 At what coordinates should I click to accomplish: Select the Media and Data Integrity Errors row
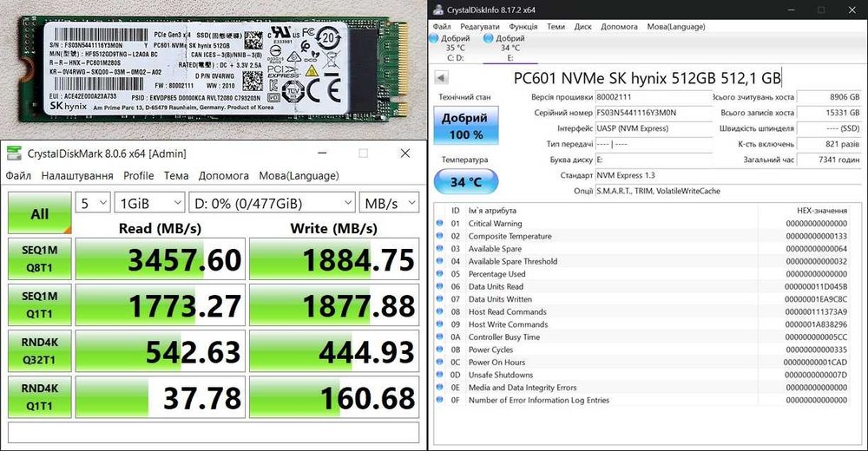pyautogui.click(x=642, y=388)
